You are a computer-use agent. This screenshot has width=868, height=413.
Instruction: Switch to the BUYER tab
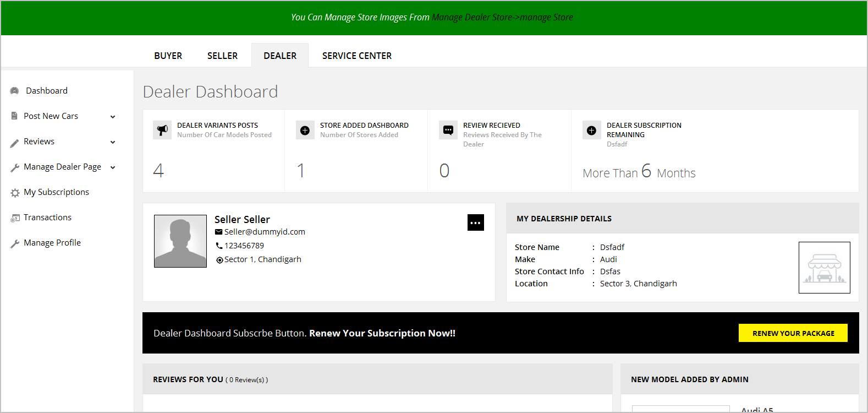(x=168, y=56)
